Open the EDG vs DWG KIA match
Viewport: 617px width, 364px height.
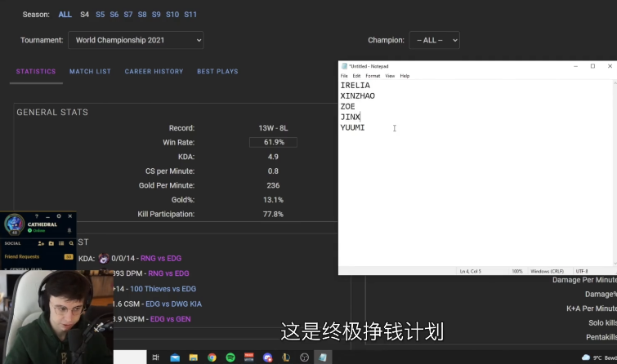coord(173,304)
